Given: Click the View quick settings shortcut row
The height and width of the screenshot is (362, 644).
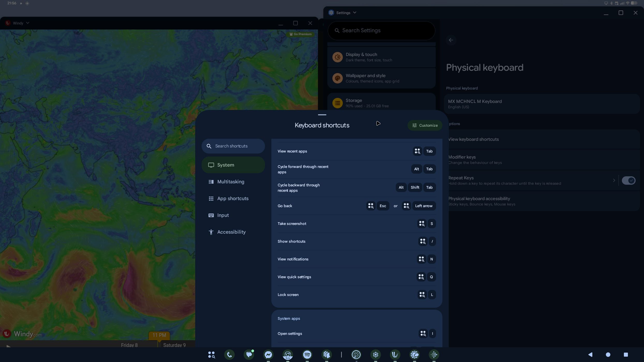Looking at the screenshot, I should pyautogui.click(x=357, y=277).
